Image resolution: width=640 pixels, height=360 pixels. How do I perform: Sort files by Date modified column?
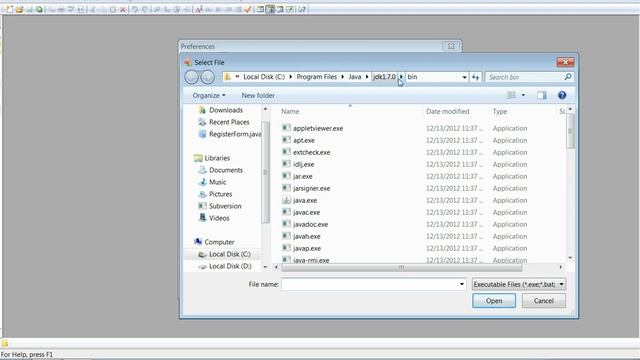[x=448, y=111]
